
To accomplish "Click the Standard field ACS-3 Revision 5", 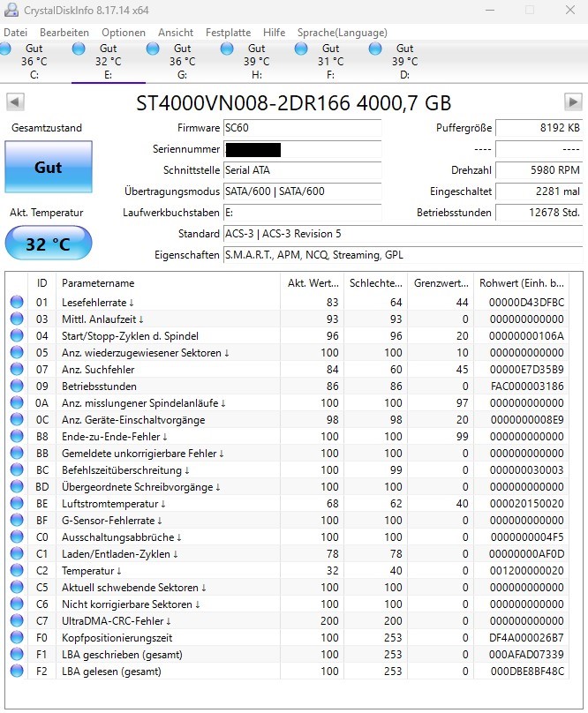I will [x=403, y=234].
